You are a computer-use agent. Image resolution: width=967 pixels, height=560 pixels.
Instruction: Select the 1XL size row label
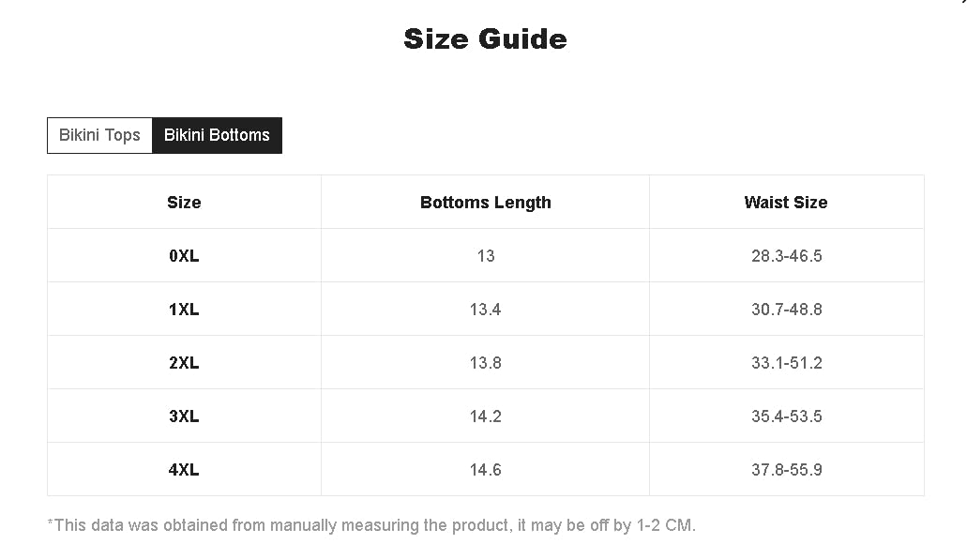(184, 310)
